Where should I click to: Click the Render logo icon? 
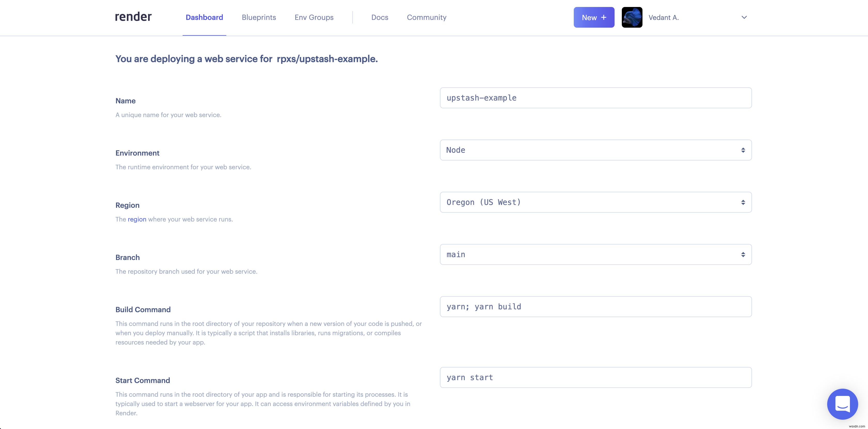(x=133, y=17)
